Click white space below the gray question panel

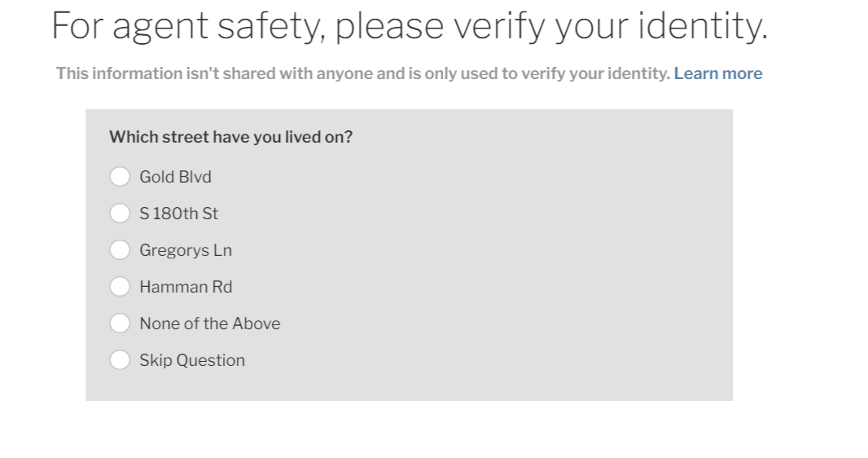(x=410, y=429)
